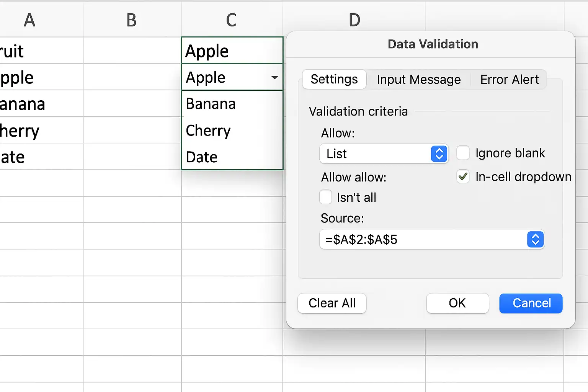Select the Settings tab
The width and height of the screenshot is (588, 392).
[334, 79]
